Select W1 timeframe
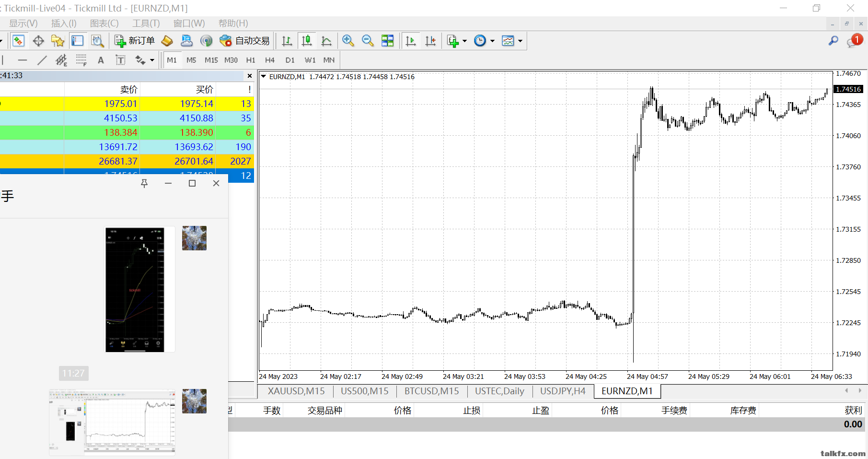Viewport: 868px width, 459px height. click(x=310, y=60)
